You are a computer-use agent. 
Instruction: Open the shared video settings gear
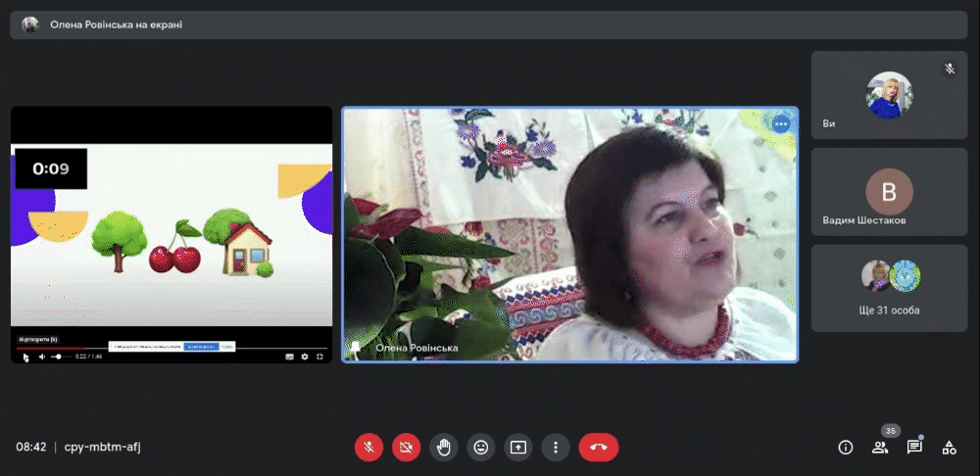[x=305, y=357]
